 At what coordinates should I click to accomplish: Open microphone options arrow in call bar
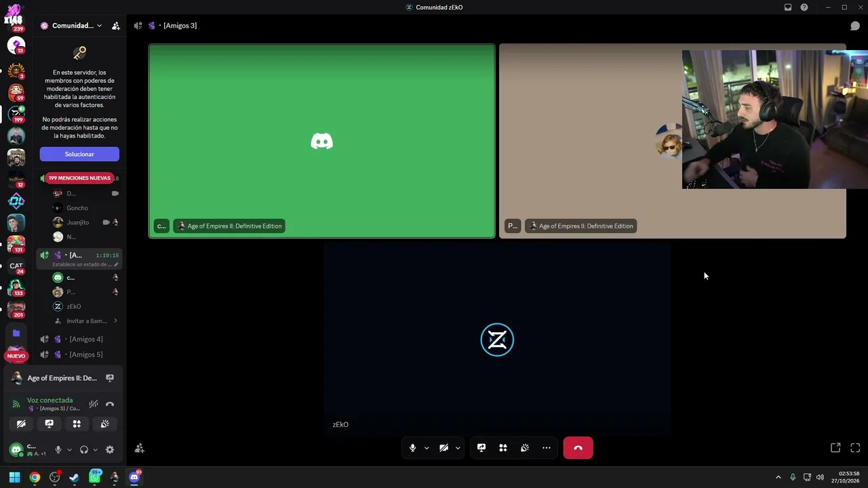pos(427,448)
